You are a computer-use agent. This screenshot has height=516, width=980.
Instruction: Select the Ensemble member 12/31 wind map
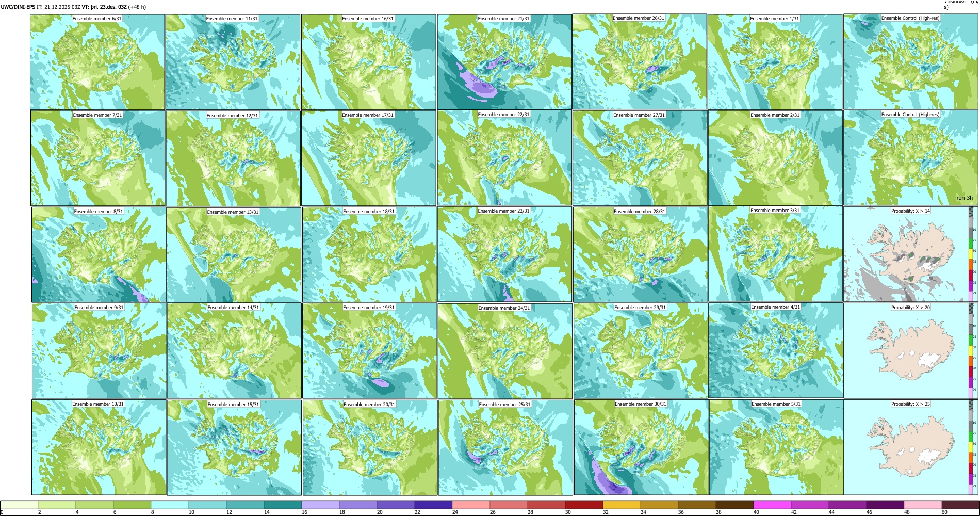tap(233, 158)
